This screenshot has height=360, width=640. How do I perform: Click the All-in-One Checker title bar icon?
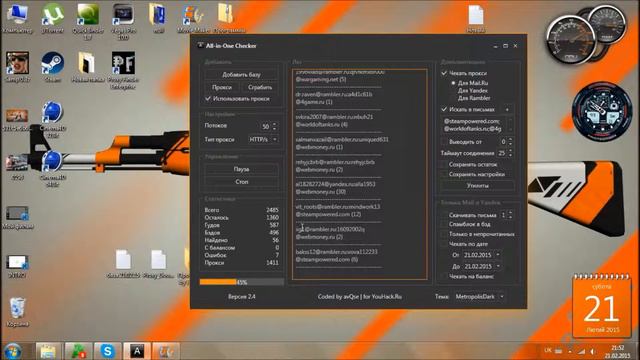[200, 45]
